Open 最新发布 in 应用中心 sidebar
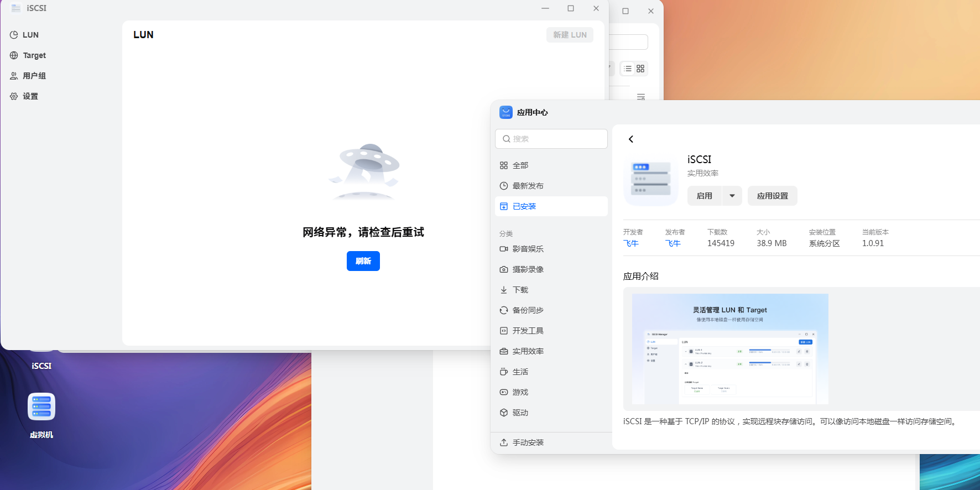980x490 pixels. pos(551,186)
